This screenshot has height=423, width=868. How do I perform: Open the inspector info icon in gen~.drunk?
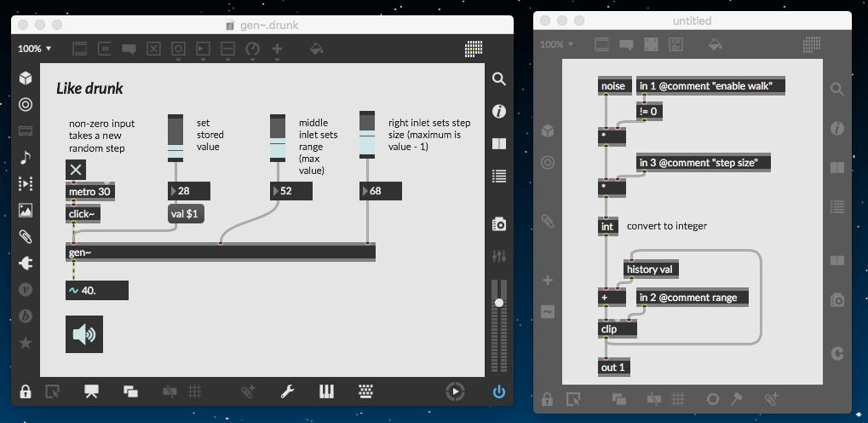(499, 112)
